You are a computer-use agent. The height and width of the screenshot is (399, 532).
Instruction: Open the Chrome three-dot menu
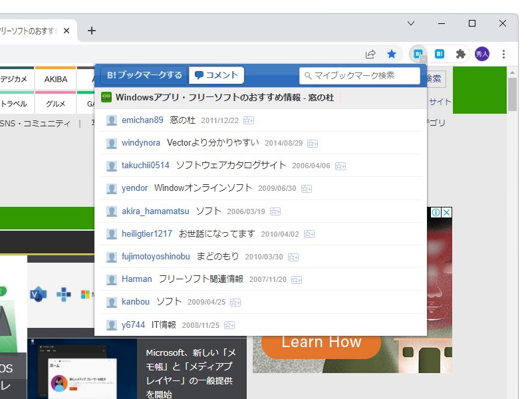pyautogui.click(x=504, y=54)
